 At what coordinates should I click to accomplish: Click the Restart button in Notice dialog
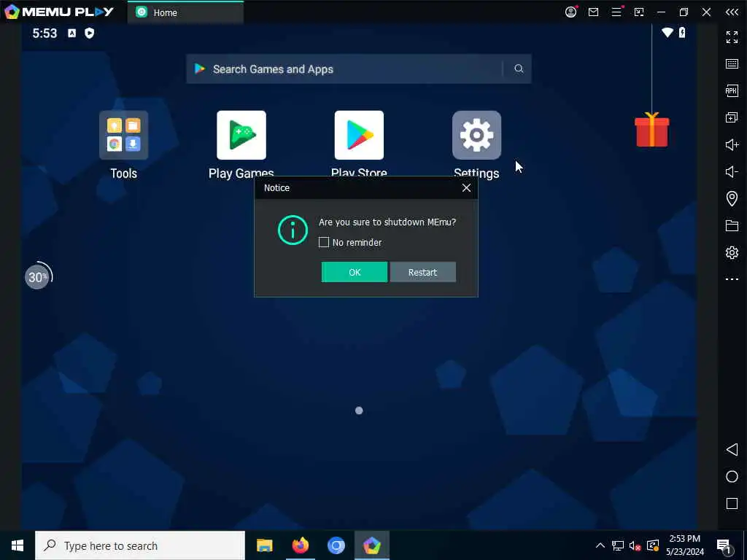422,272
